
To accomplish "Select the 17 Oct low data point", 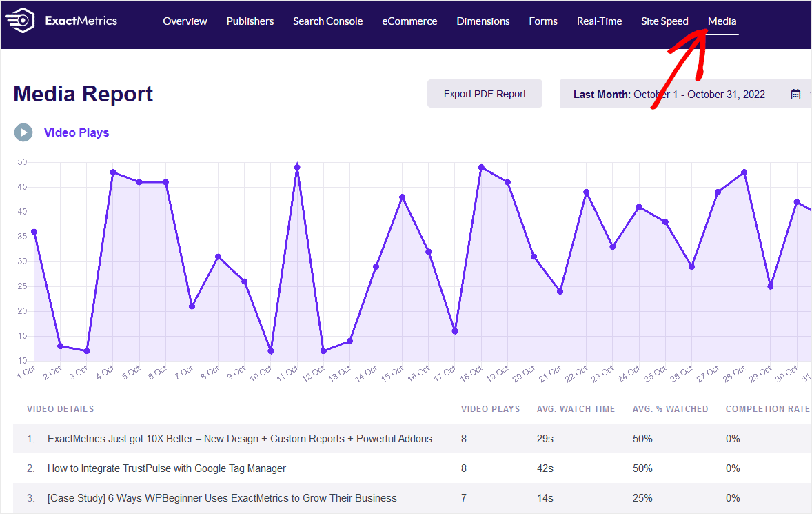I will [455, 331].
